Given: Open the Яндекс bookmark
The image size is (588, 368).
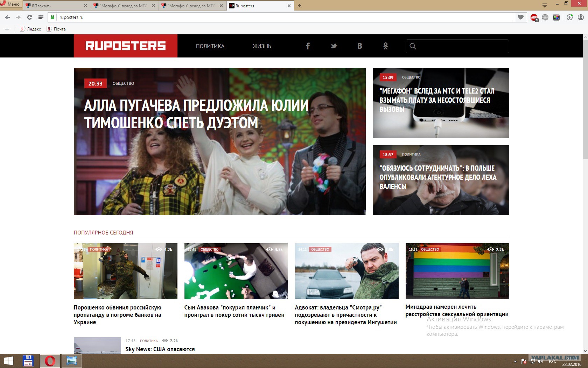Looking at the screenshot, I should click(30, 29).
